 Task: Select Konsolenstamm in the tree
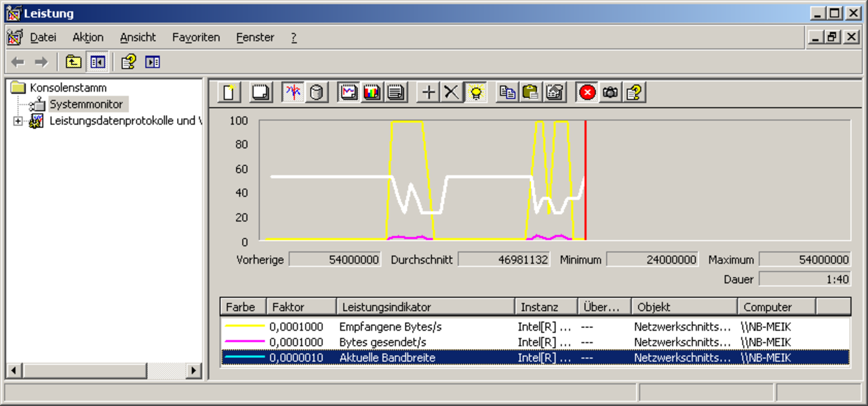pos(68,87)
